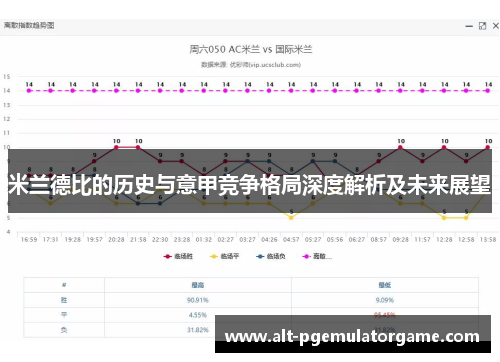Screen dimensions: 500x362
Task: Close the trend chart window
Action: pyautogui.click(x=496, y=26)
